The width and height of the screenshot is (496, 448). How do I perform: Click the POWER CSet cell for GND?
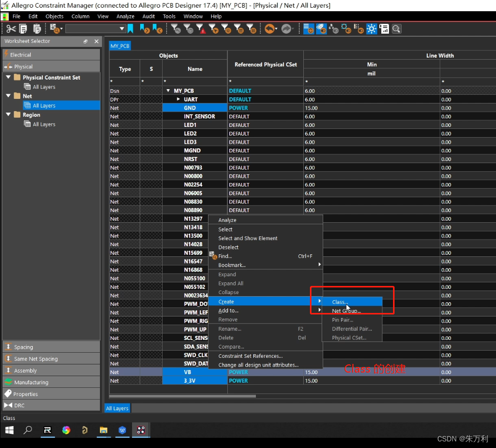[x=266, y=108]
